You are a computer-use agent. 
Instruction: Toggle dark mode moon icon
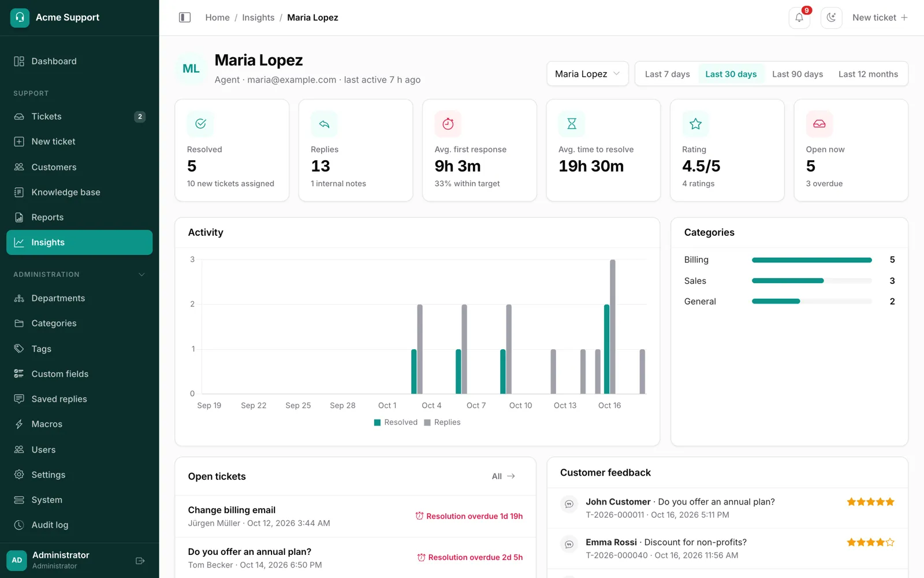coord(831,17)
